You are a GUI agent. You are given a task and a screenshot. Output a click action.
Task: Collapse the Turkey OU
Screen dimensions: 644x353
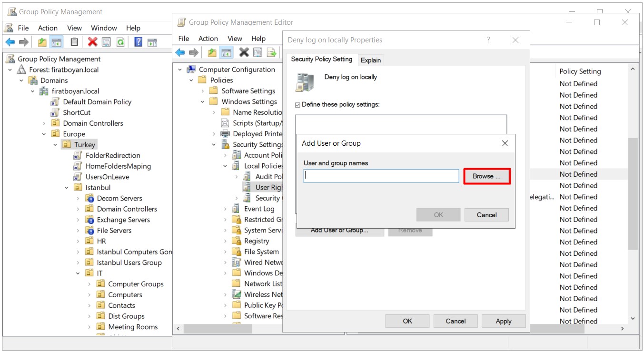pyautogui.click(x=55, y=145)
